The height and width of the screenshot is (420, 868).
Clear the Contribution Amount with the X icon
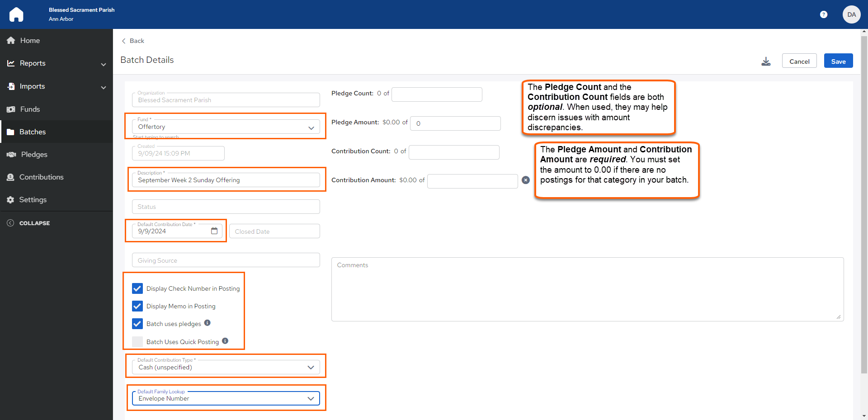pos(526,180)
